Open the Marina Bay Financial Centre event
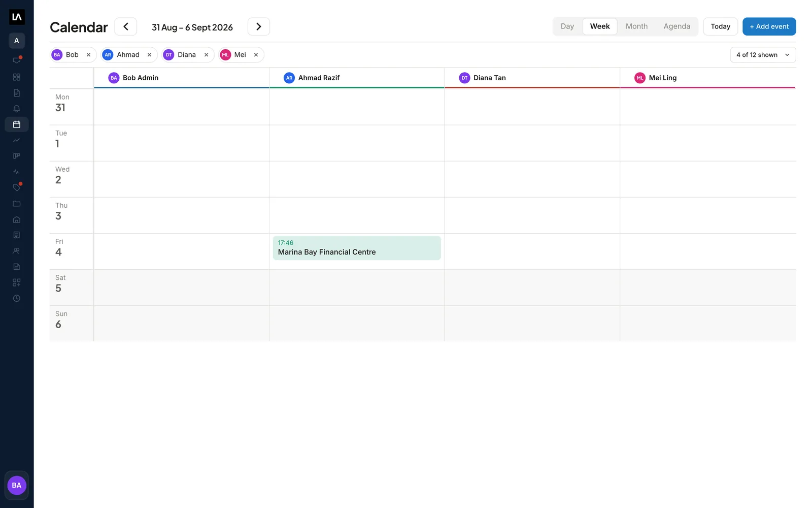This screenshot has height=508, width=812. [357, 248]
